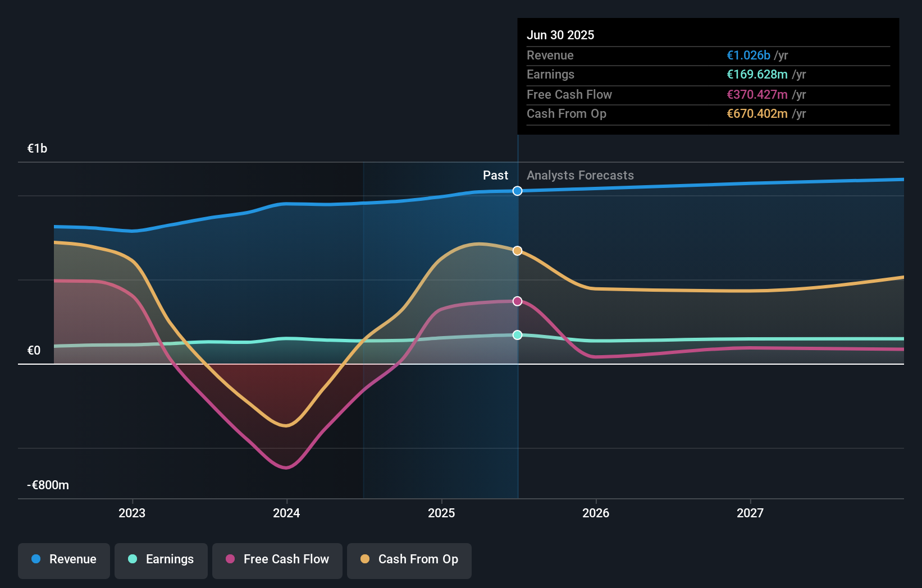Click the blue Revenue legend dot
Viewport: 922px width, 588px height.
click(35, 559)
